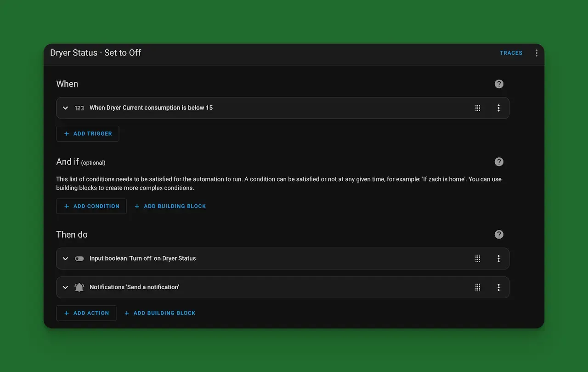Open the trigger row's three-dot menu

pyautogui.click(x=498, y=108)
